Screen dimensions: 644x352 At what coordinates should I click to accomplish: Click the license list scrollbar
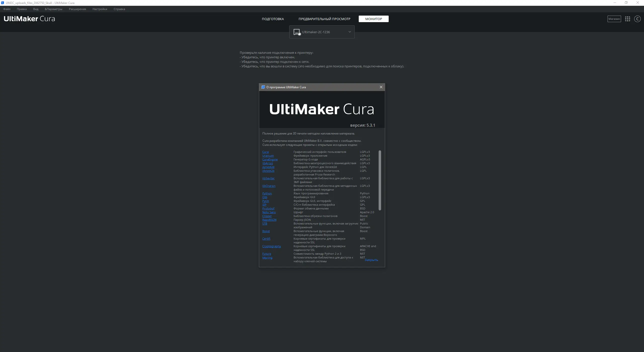click(x=380, y=180)
